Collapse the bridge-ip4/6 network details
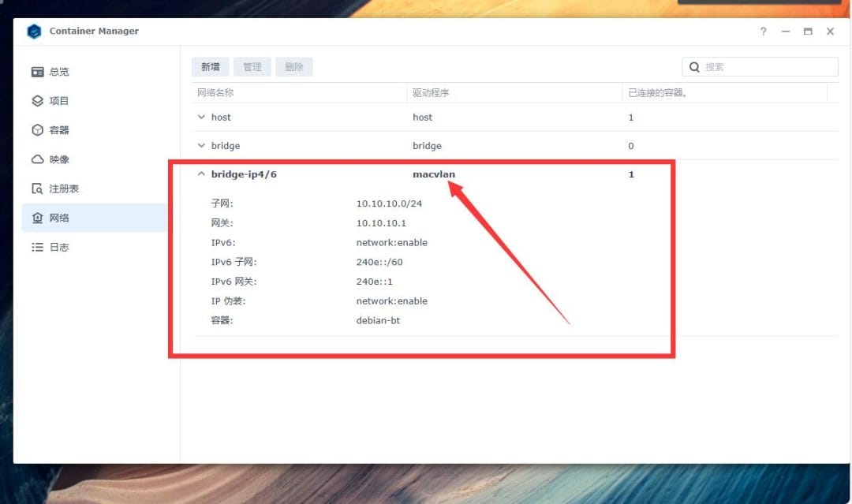852x504 pixels. 202,174
